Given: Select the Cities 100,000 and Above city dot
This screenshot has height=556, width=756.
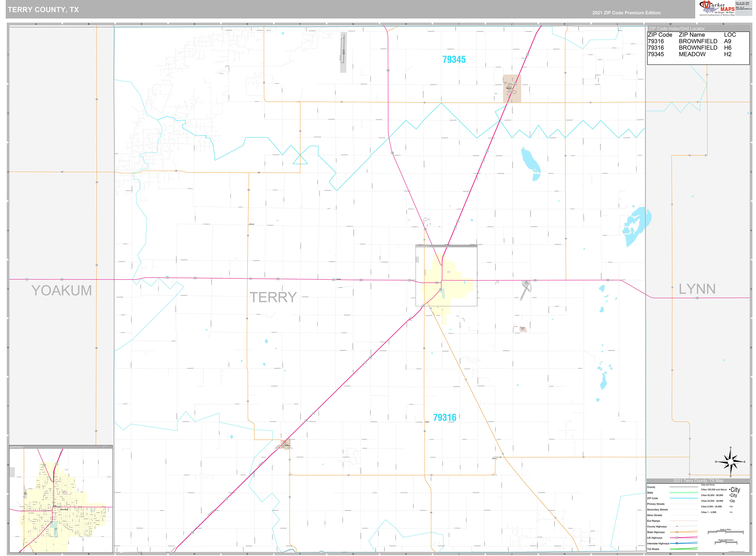Looking at the screenshot, I should tap(729, 490).
